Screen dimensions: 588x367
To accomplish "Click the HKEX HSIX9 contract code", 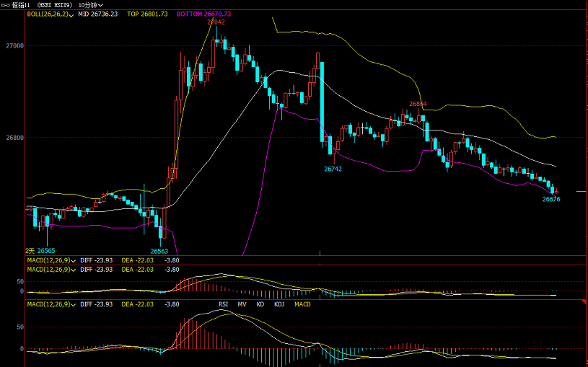I will tap(56, 4).
